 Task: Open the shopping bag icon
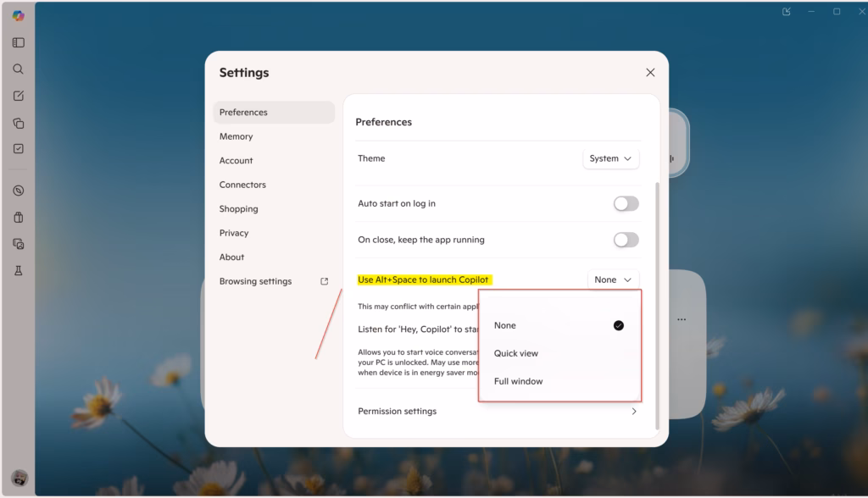point(18,217)
